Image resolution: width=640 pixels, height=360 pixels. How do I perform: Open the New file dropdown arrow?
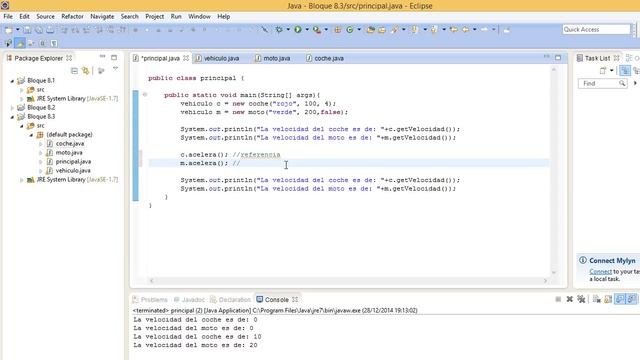(17, 30)
